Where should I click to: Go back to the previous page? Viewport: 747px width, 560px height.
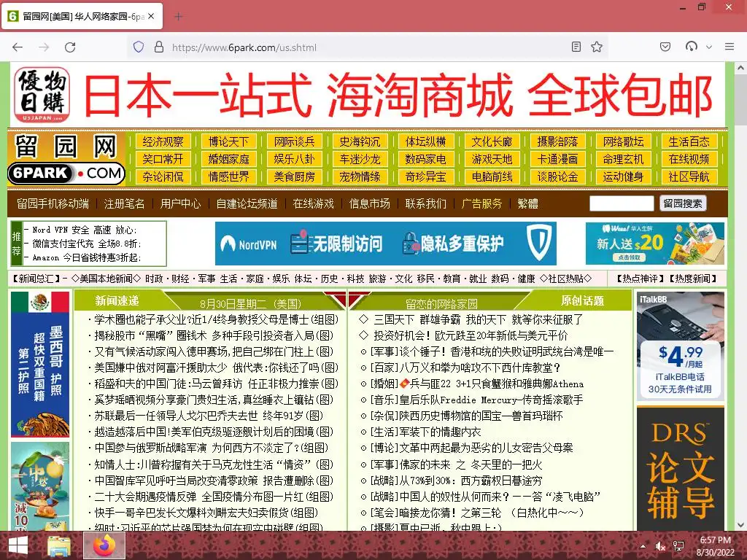(x=18, y=47)
